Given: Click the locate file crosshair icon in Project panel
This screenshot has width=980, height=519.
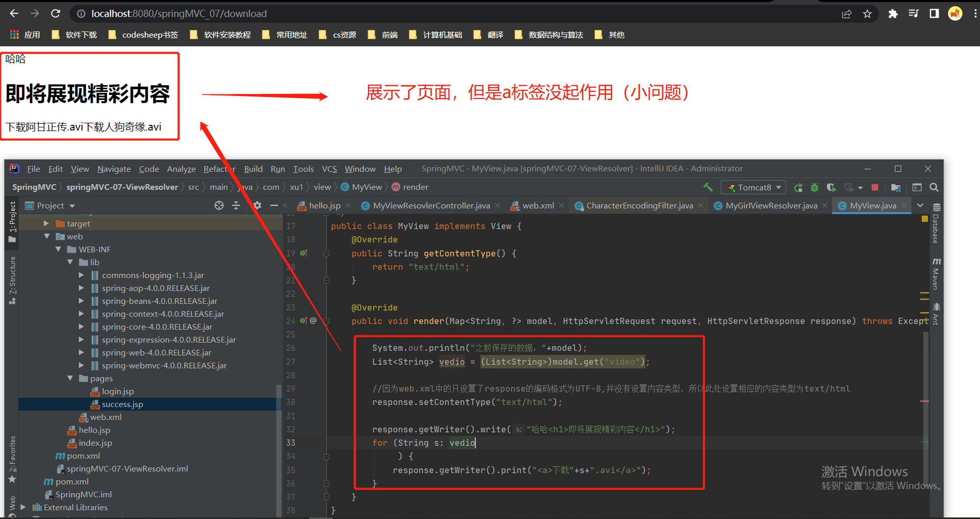Looking at the screenshot, I should pyautogui.click(x=219, y=205).
